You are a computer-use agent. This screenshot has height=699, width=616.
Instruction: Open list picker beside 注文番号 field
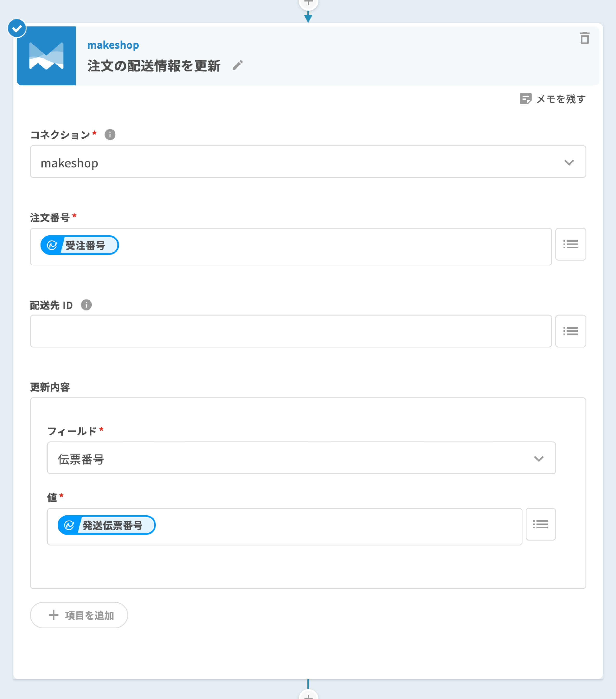tap(570, 244)
